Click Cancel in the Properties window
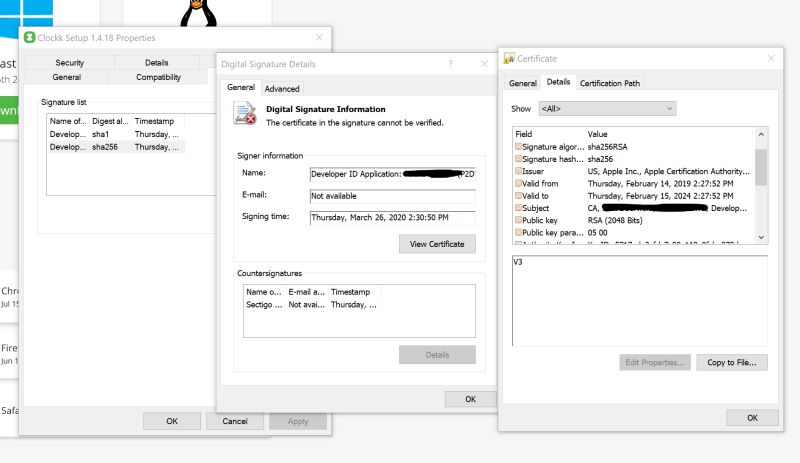The height and width of the screenshot is (463, 800). [235, 421]
